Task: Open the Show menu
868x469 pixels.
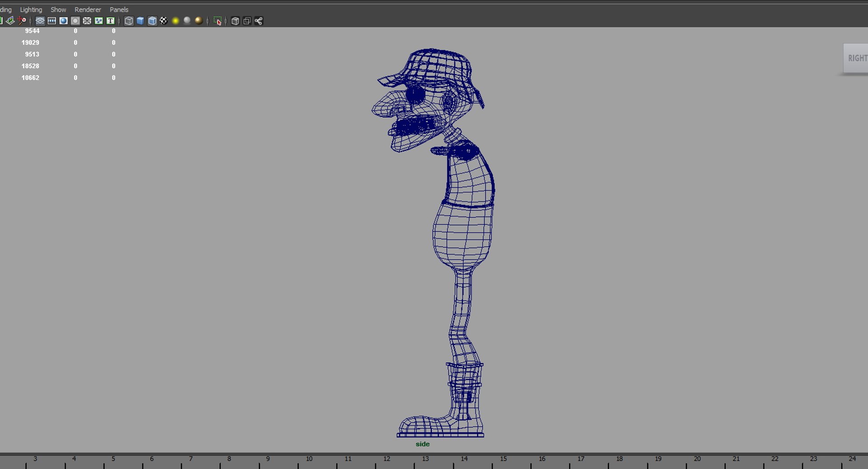Action: coord(58,9)
